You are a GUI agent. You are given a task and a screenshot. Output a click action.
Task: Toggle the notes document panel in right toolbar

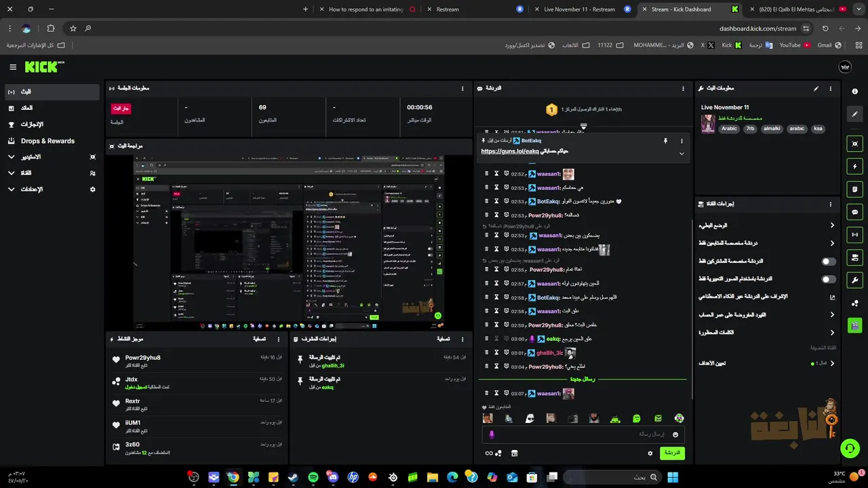point(854,189)
